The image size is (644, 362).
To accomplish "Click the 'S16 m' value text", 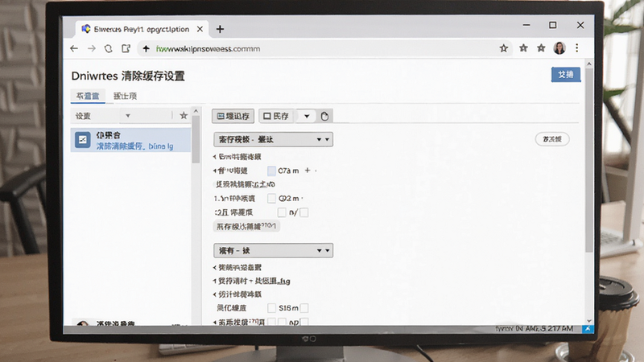I will click(288, 308).
